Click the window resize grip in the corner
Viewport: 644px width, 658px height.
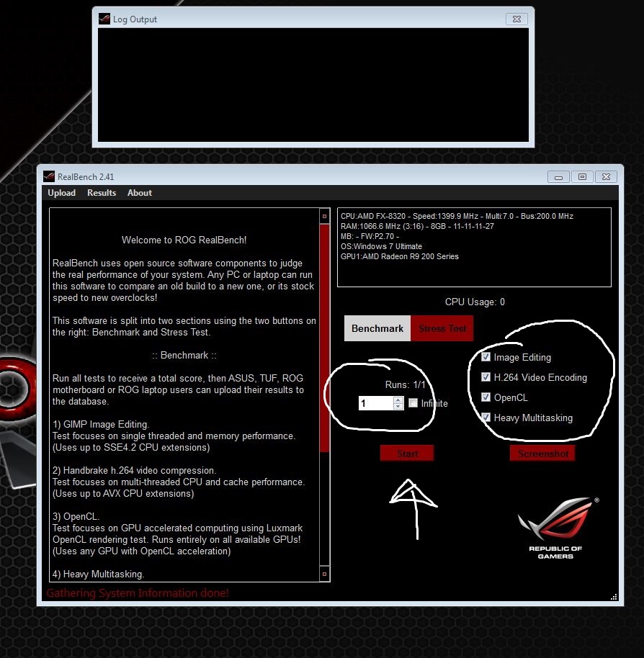click(x=614, y=597)
